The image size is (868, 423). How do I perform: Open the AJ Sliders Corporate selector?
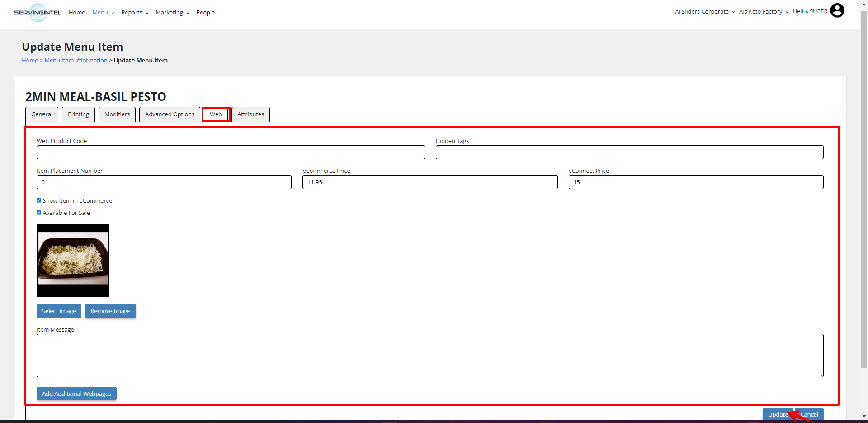point(704,12)
